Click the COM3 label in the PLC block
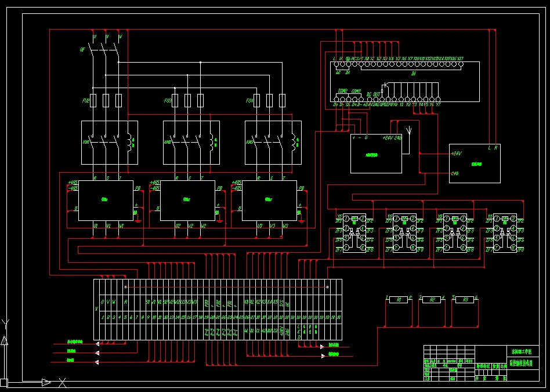Image resolution: width=550 pixels, height=392 pixels. [356, 91]
